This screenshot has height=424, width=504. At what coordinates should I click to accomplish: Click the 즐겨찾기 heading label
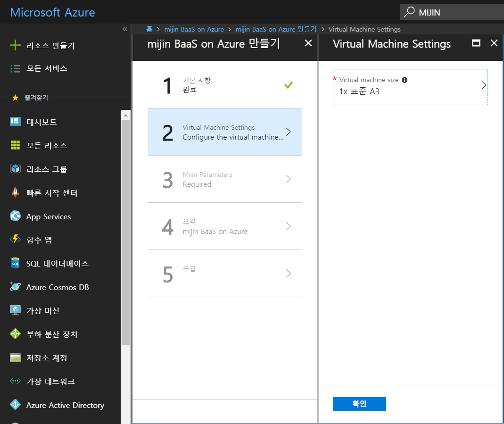(x=36, y=98)
